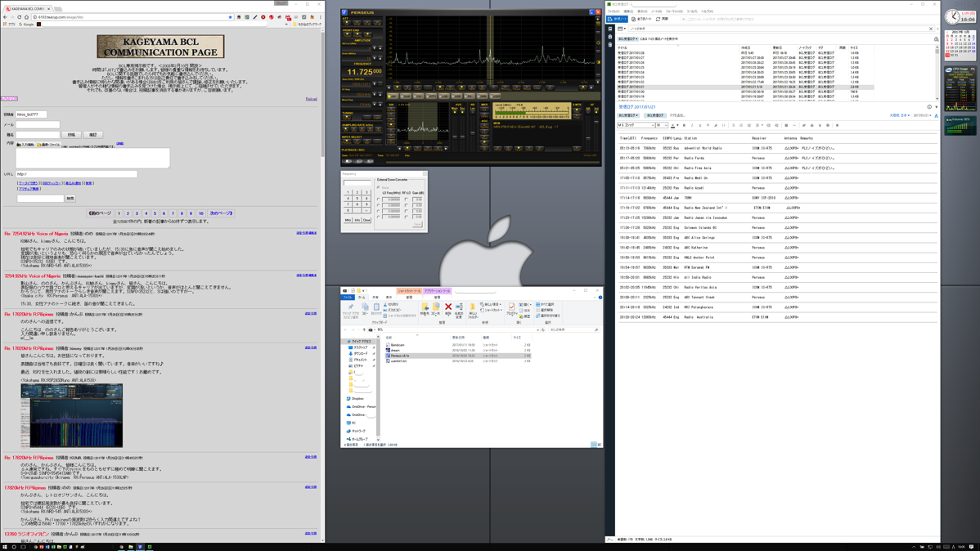Click insert horizontal rule icon in Evernote toolbar
The height and width of the screenshot is (551, 980).
794,125
